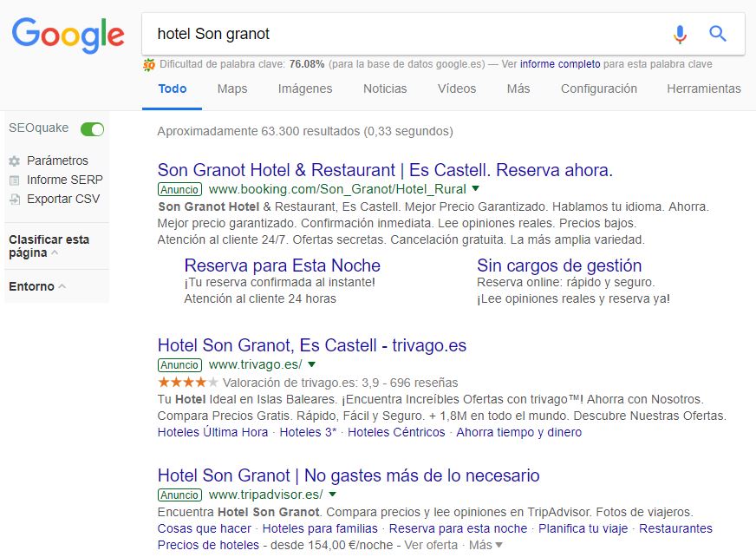Viewport: 756px width, 557px height.
Task: Open the dropdown arrow beside booking.com URL
Action: 476,188
